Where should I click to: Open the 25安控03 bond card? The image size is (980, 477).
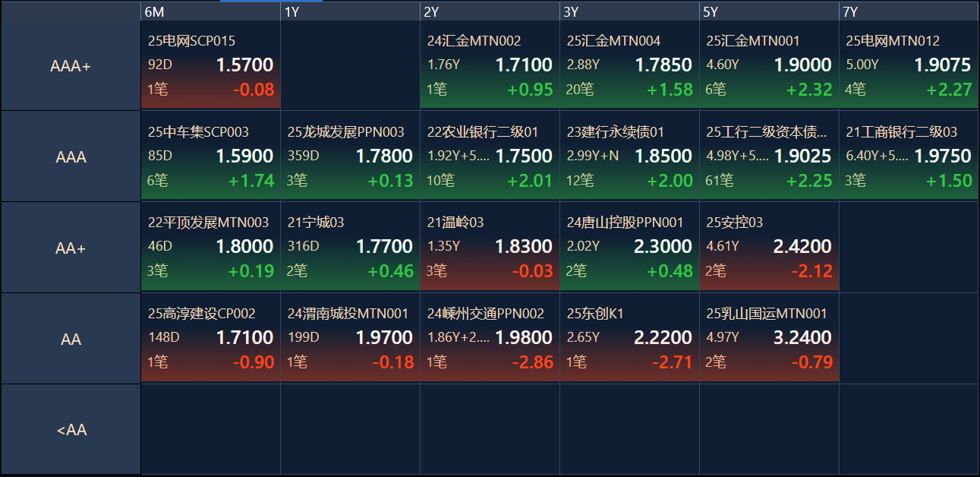769,247
